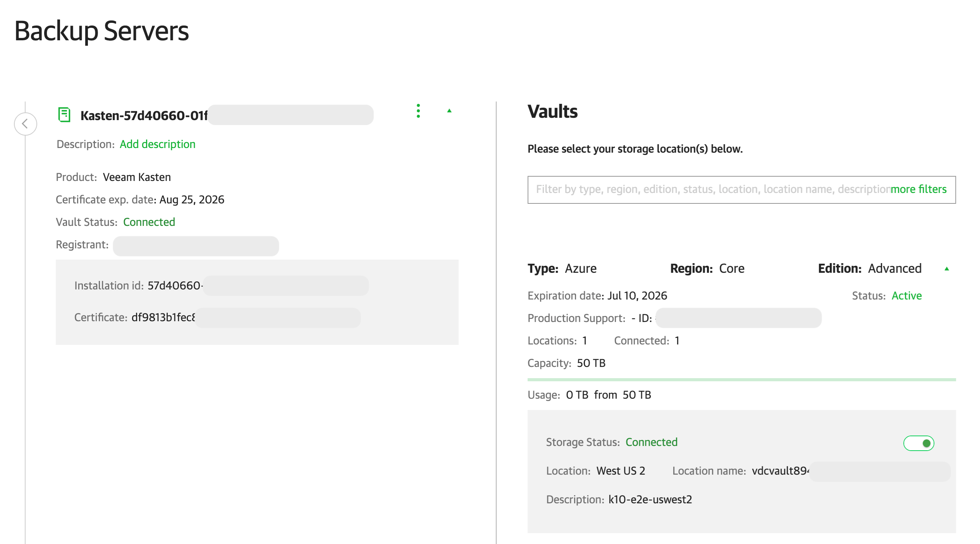Click the Vaults section heading
980x544 pixels.
[x=552, y=112]
